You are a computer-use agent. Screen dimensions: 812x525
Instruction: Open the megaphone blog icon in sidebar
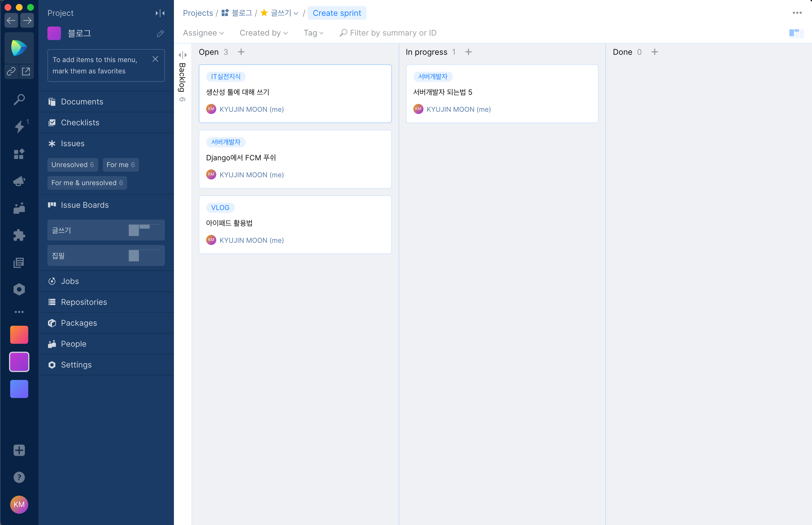pos(19,181)
